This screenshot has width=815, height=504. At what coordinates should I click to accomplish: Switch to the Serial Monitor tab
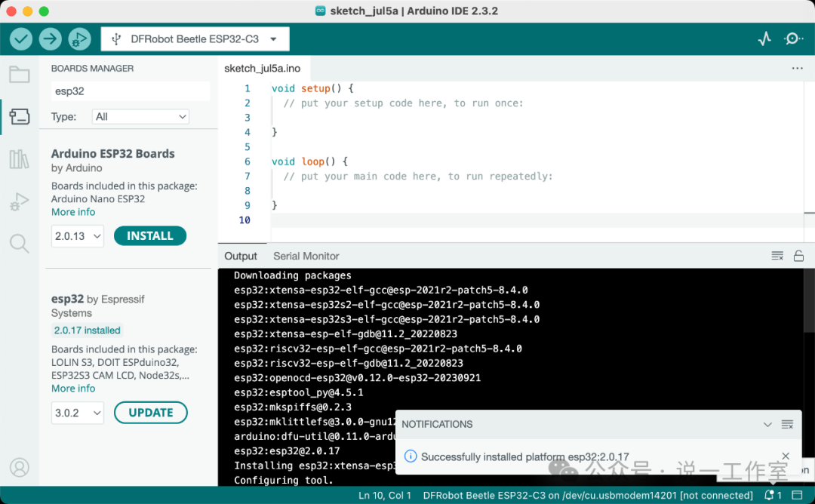306,257
